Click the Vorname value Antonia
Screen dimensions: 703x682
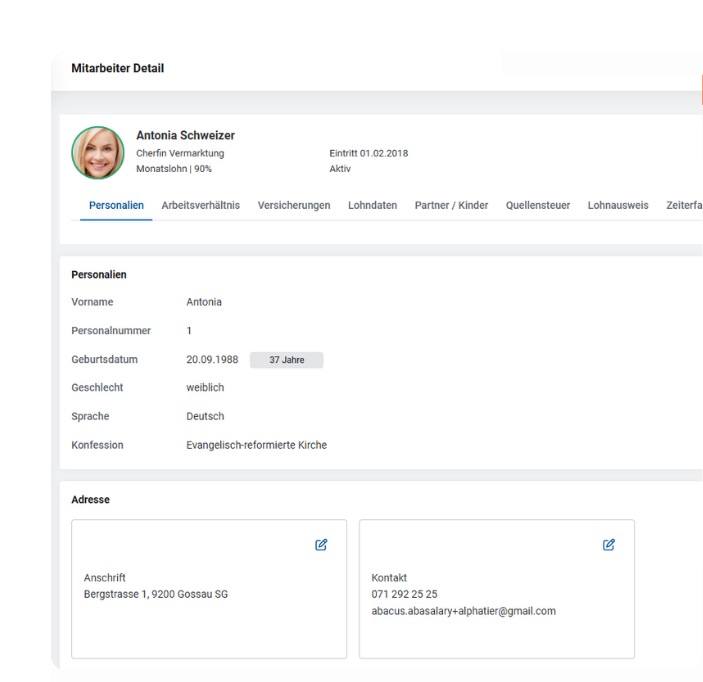[x=204, y=302]
